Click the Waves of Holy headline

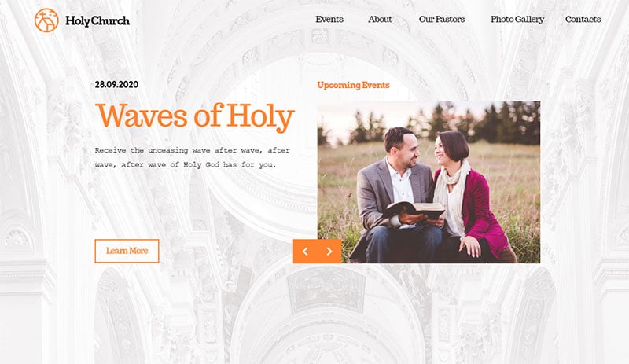click(194, 116)
